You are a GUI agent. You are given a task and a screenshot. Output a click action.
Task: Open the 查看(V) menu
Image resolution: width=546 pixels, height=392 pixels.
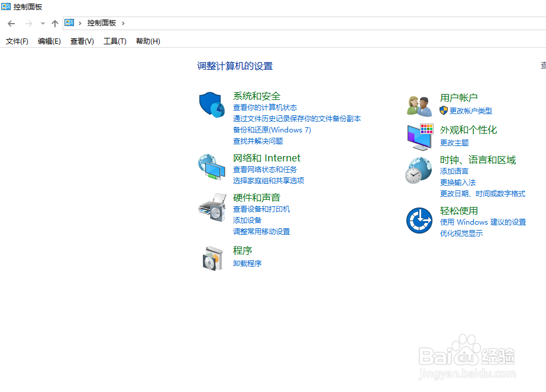tap(82, 41)
